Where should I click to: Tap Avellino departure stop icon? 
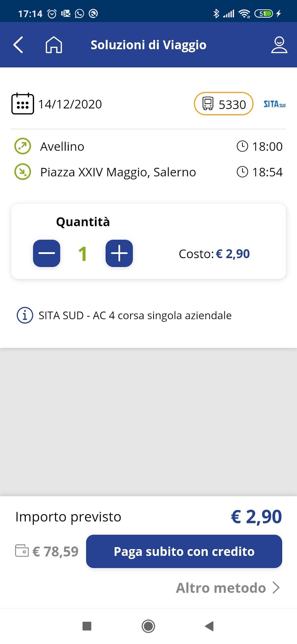(23, 146)
